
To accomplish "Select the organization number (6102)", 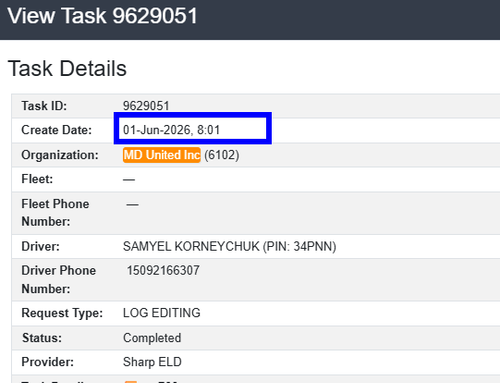I will [x=222, y=155].
